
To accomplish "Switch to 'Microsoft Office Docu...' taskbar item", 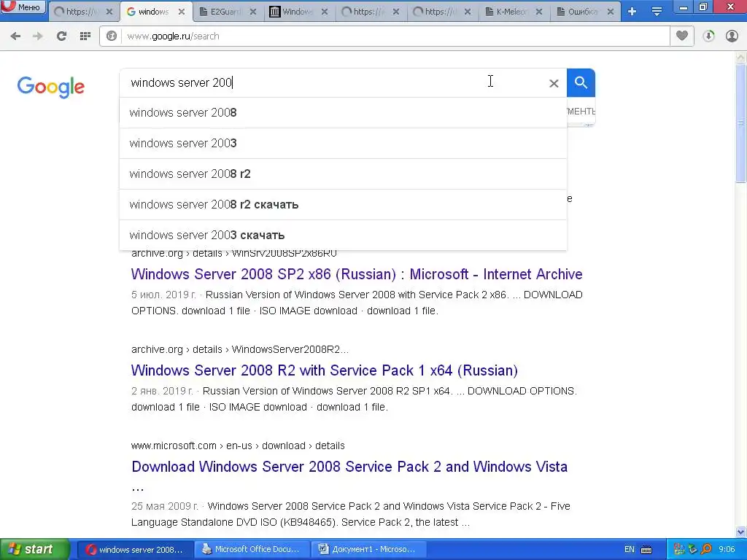I will click(x=252, y=550).
